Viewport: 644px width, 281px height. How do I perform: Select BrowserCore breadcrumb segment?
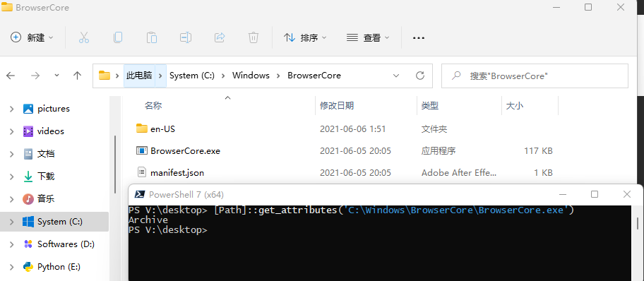tap(314, 76)
